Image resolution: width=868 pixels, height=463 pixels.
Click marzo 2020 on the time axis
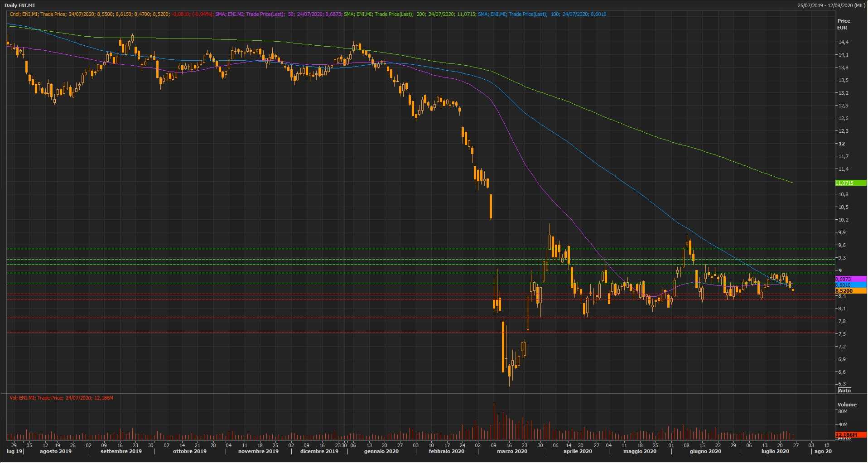[x=512, y=451]
